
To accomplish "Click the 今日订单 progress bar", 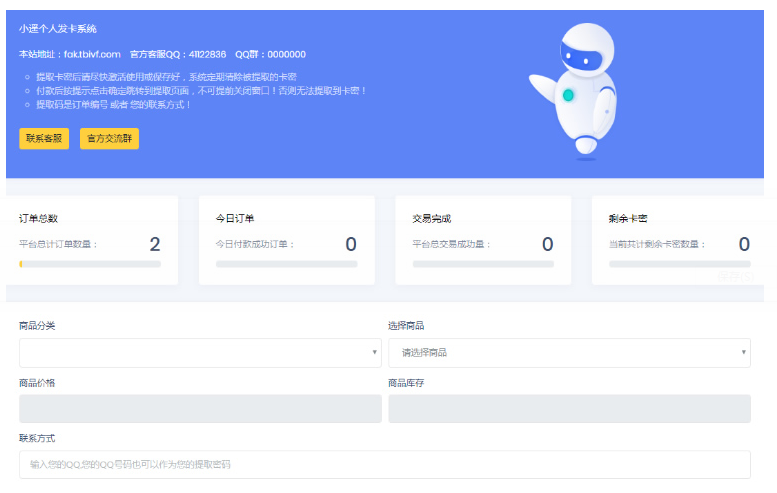I will point(286,264).
